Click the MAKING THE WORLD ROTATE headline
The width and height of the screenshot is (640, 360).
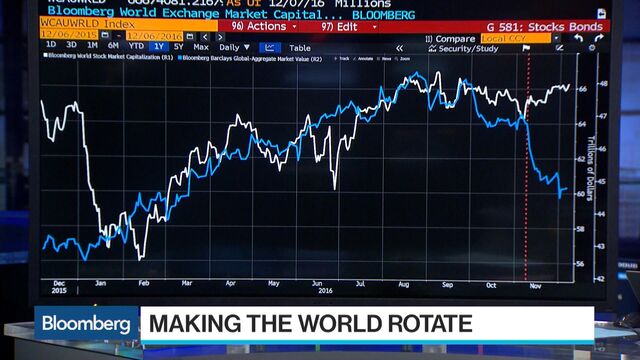311,324
